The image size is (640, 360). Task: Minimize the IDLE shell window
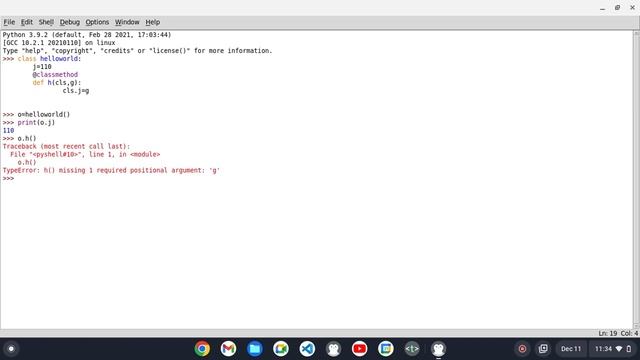[602, 8]
